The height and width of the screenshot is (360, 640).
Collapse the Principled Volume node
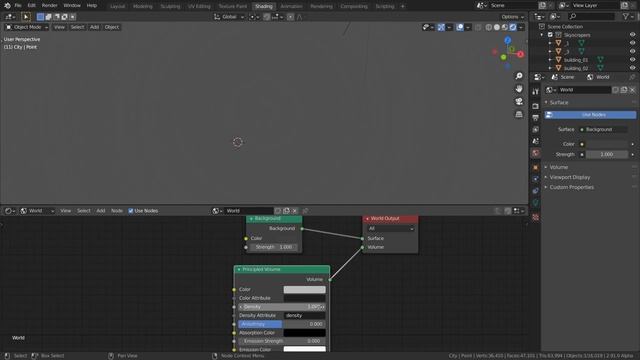(239, 269)
